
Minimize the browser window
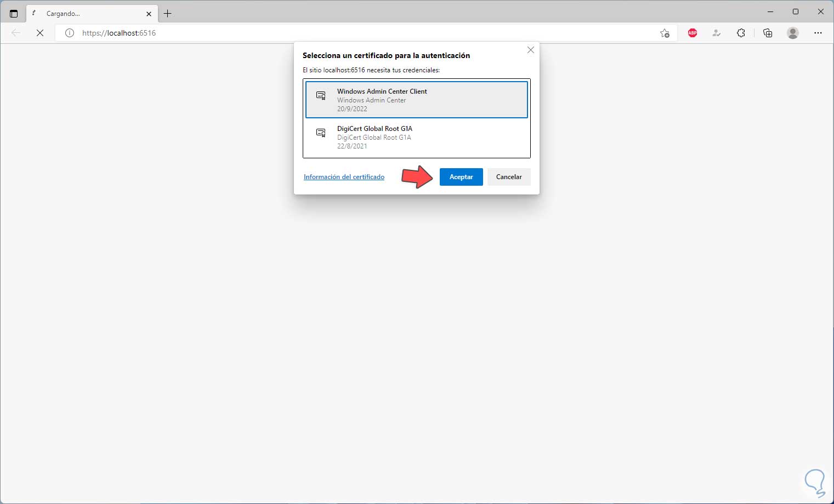click(770, 12)
